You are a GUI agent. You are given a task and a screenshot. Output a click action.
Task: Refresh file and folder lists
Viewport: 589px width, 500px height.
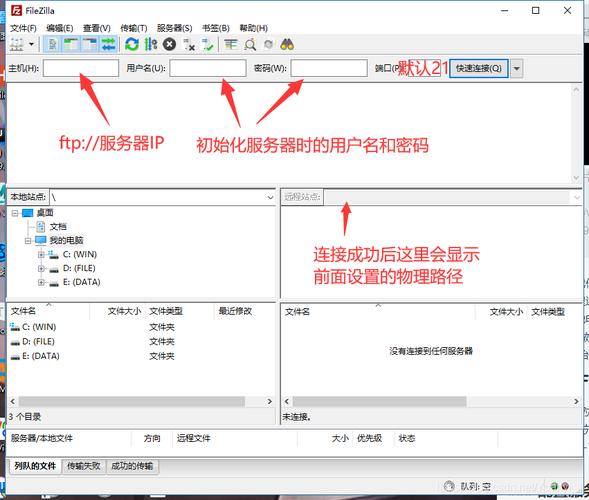coord(132,44)
